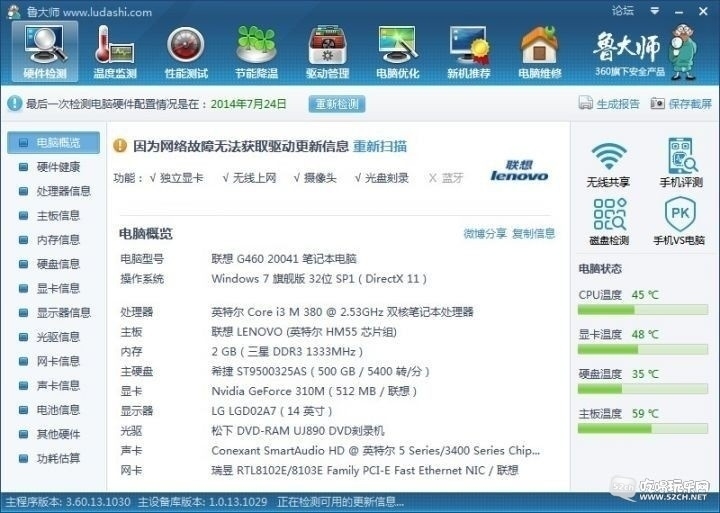Click the 主板温度 temperature bar
The image size is (720, 513).
tap(642, 429)
